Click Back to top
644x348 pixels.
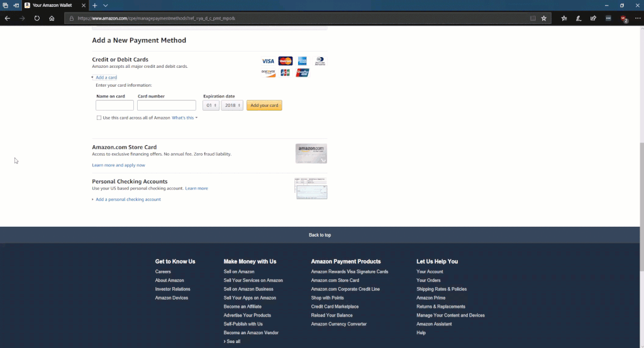319,235
